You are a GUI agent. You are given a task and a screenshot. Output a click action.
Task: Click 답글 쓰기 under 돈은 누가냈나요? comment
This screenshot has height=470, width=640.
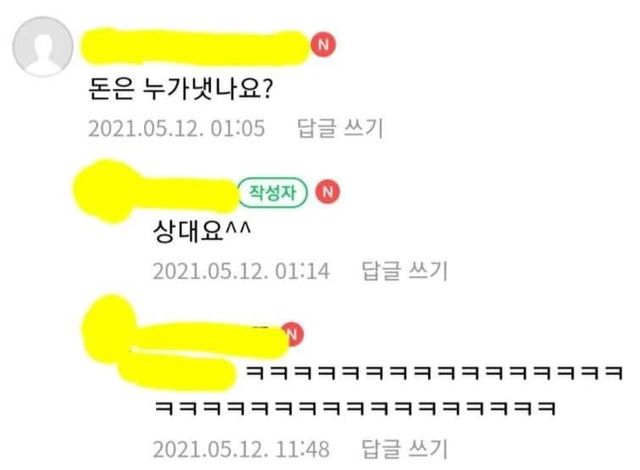340,129
